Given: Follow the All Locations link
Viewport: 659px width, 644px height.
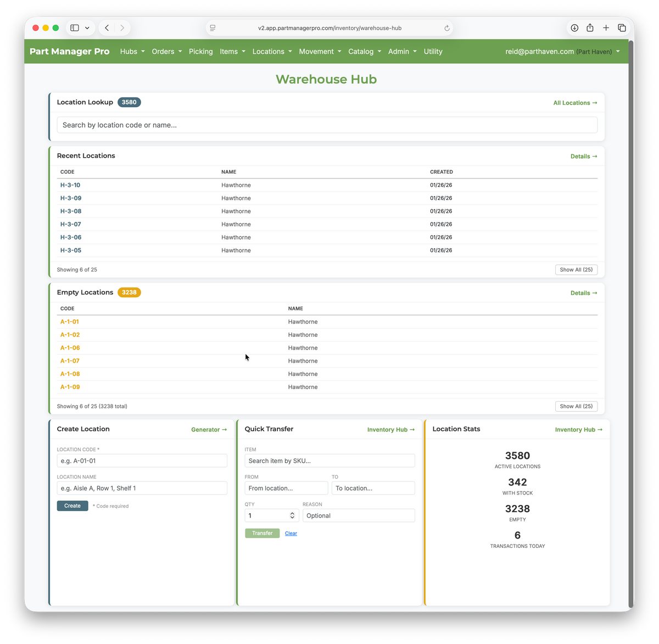Looking at the screenshot, I should point(575,103).
